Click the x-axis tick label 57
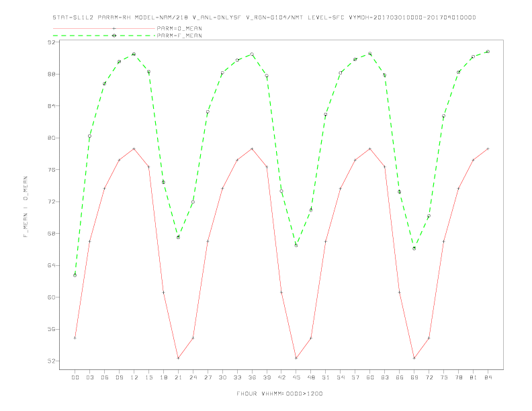 [x=355, y=377]
